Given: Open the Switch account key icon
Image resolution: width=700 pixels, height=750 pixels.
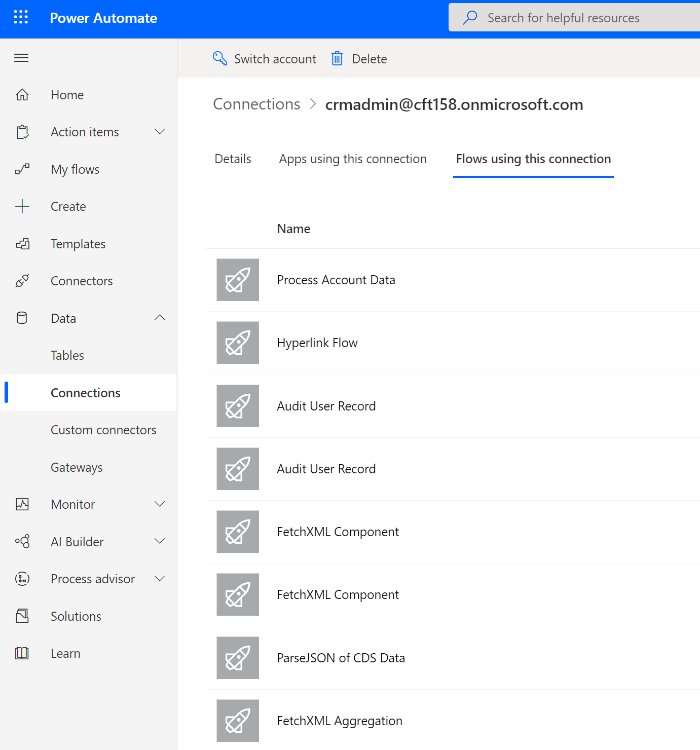Looking at the screenshot, I should coord(220,59).
